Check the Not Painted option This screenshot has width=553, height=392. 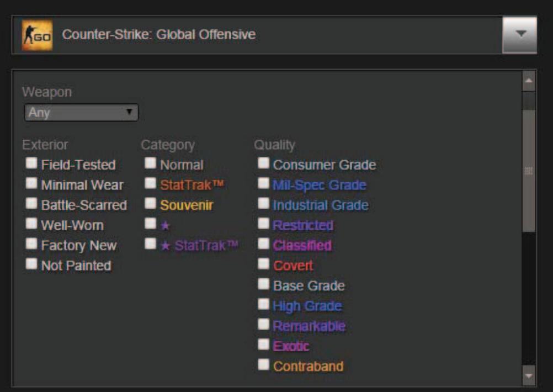tap(31, 263)
